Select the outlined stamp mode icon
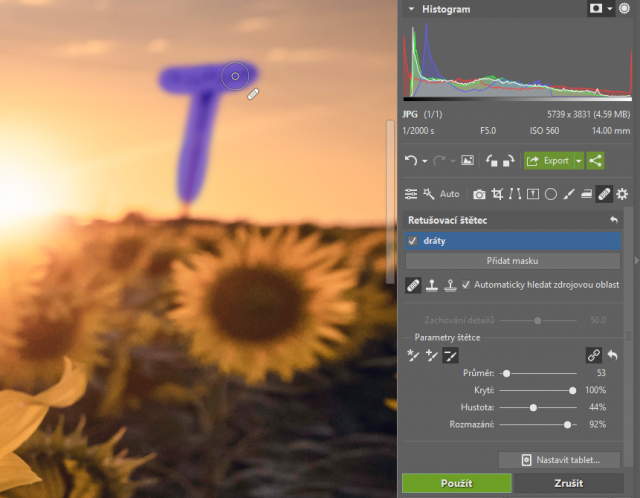The image size is (640, 498). point(450,285)
